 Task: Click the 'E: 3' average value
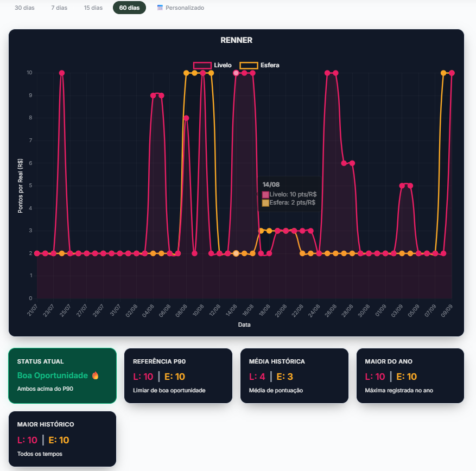285,377
